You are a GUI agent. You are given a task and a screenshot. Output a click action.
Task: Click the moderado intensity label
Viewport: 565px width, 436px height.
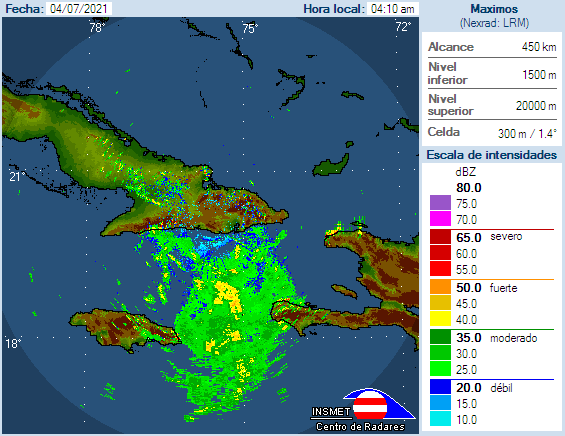(x=514, y=338)
